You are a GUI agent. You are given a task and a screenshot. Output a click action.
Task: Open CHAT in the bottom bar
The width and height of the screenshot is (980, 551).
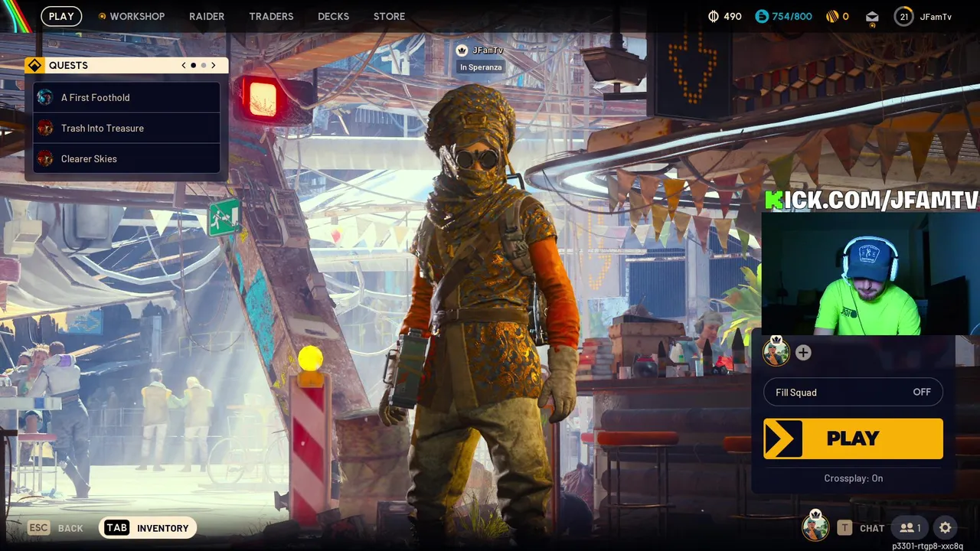coord(872,528)
